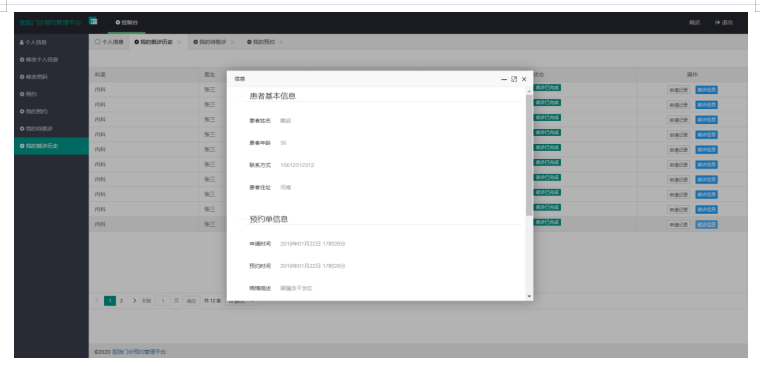Select page 1 in pagination
760x366 pixels.
point(110,301)
